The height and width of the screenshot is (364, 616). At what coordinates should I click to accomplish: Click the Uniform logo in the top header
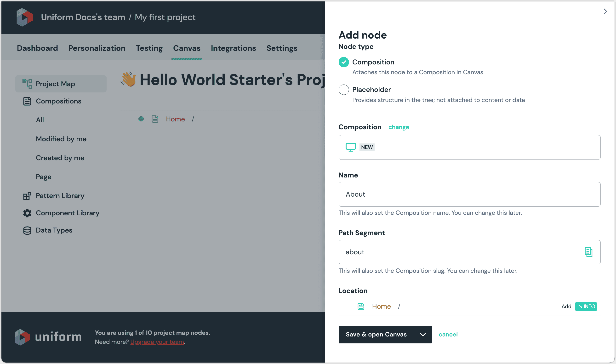(24, 17)
